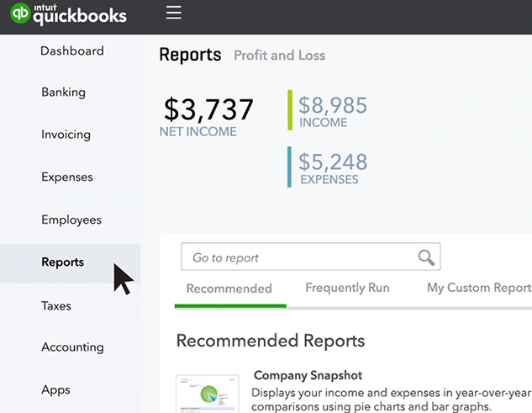Viewport: 532px width, 413px height.
Task: Click the Company Snapshot thumbnail
Action: pyautogui.click(x=208, y=394)
